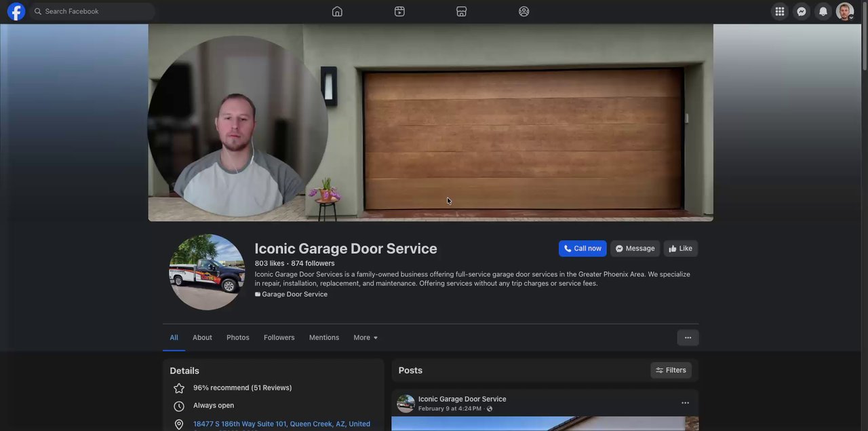This screenshot has width=868, height=431.
Task: Click the Call now button
Action: pos(583,248)
